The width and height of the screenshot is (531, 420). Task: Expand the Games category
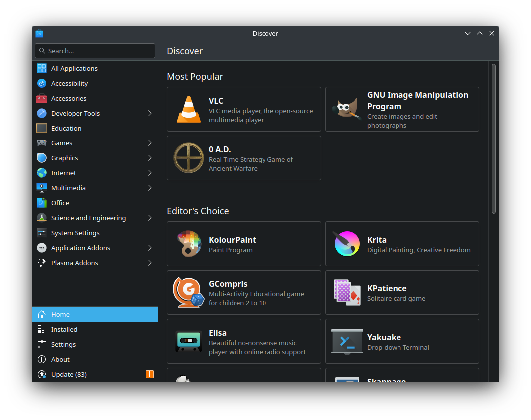click(x=149, y=143)
